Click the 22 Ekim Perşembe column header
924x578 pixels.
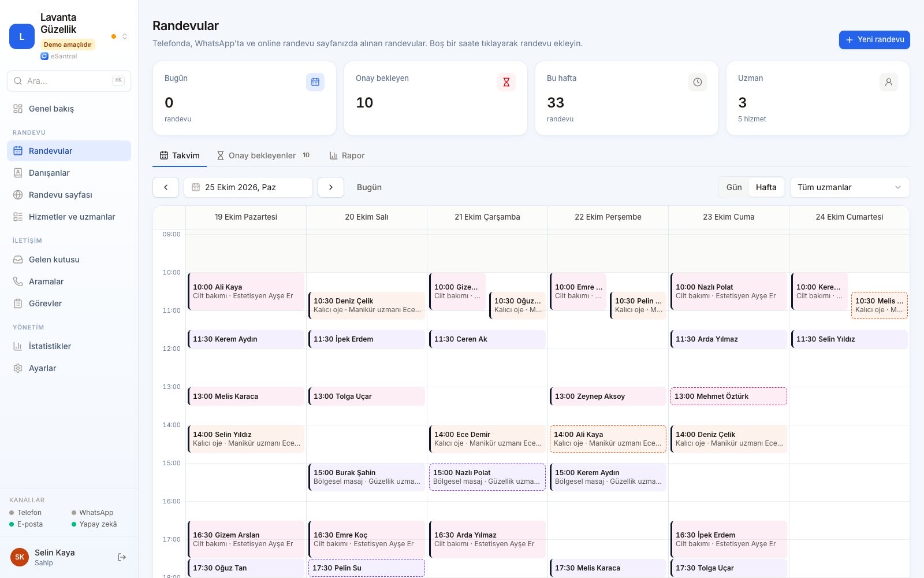coord(608,217)
